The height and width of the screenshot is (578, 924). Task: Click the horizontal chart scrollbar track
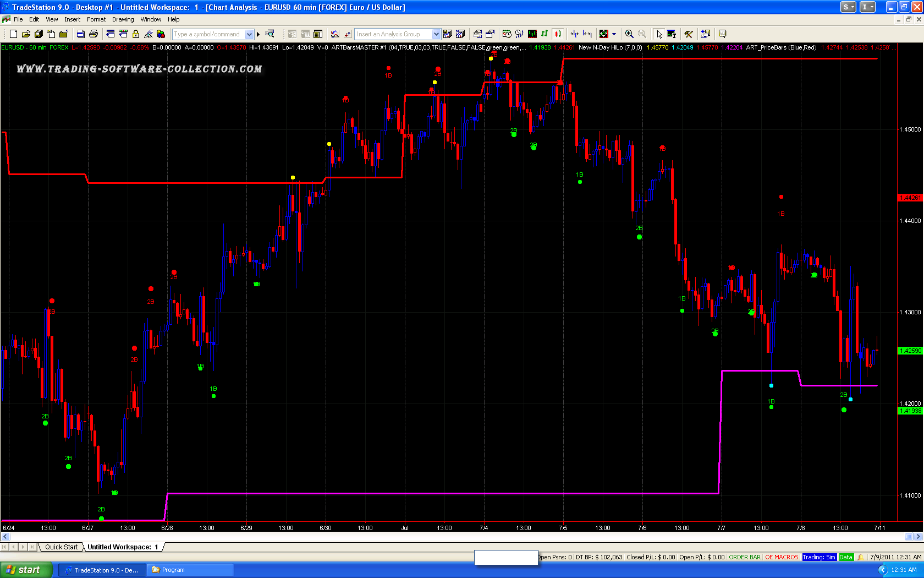click(x=457, y=537)
